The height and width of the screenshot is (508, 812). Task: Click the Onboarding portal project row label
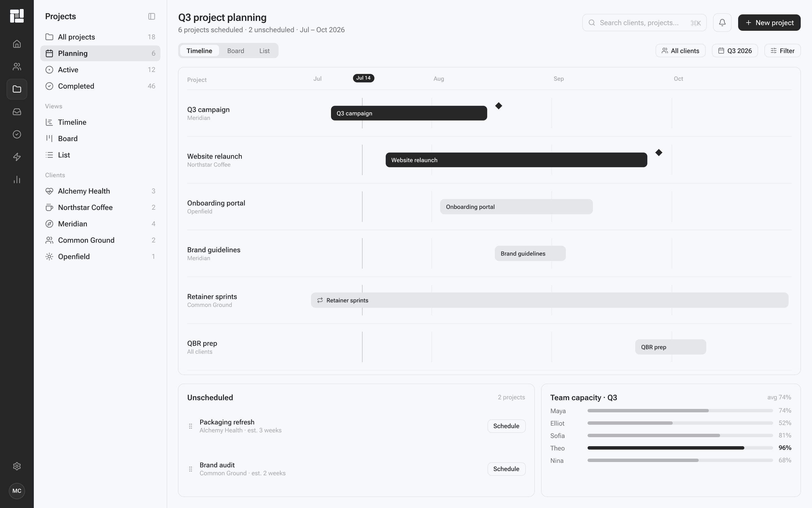216,203
